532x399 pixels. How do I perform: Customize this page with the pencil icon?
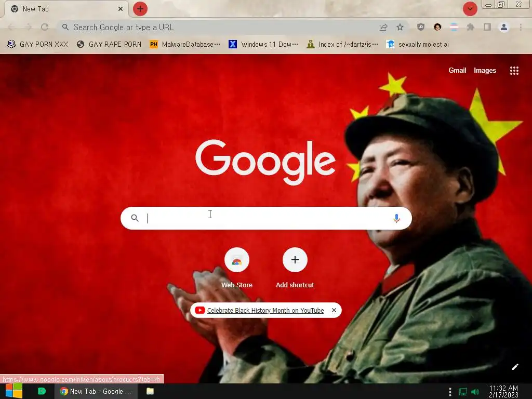point(515,367)
